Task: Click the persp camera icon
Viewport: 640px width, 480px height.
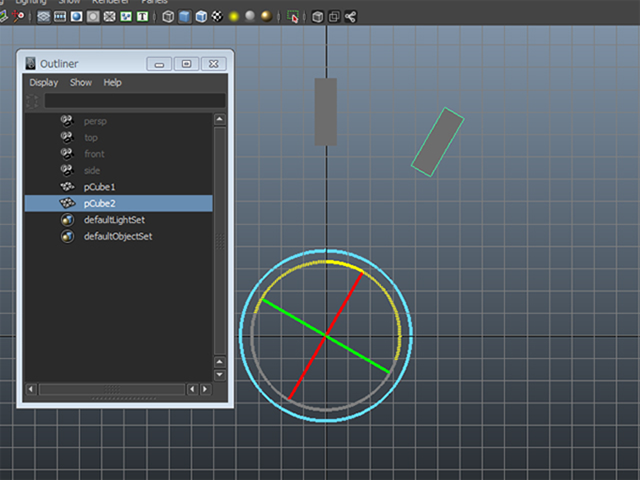Action: click(67, 121)
